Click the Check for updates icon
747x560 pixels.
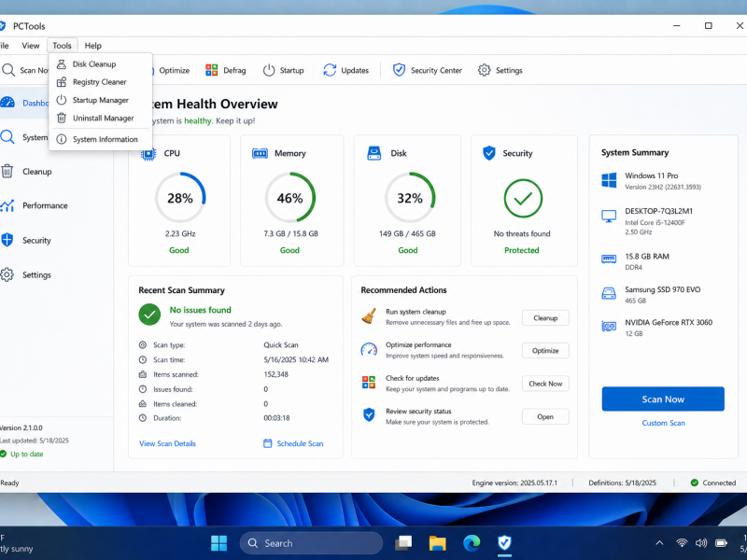tap(369, 383)
